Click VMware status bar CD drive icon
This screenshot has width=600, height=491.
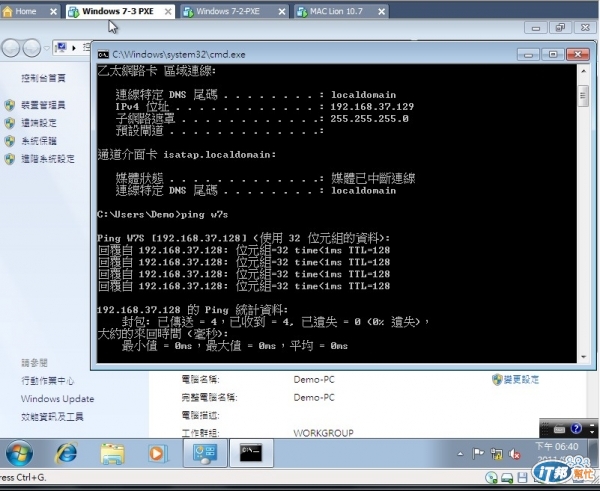click(x=492, y=478)
